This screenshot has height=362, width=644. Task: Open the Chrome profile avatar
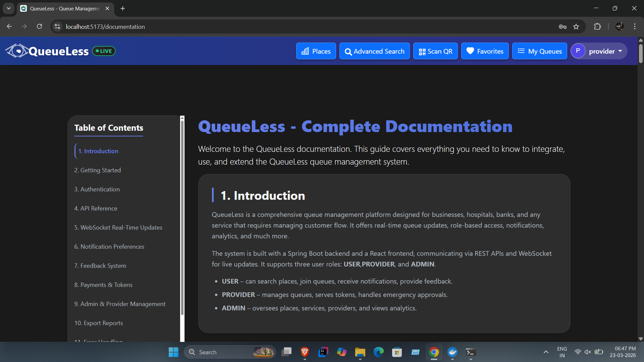pyautogui.click(x=620, y=26)
